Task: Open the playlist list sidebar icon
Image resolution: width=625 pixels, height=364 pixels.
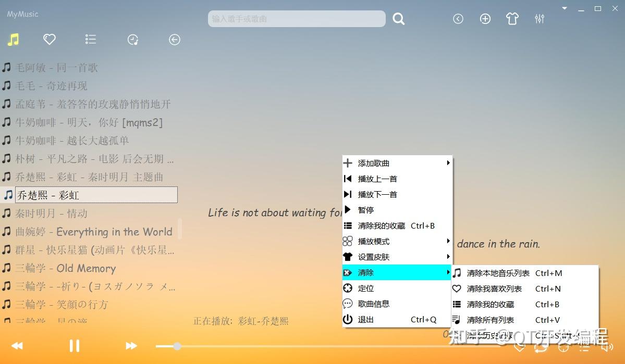Action: click(90, 39)
